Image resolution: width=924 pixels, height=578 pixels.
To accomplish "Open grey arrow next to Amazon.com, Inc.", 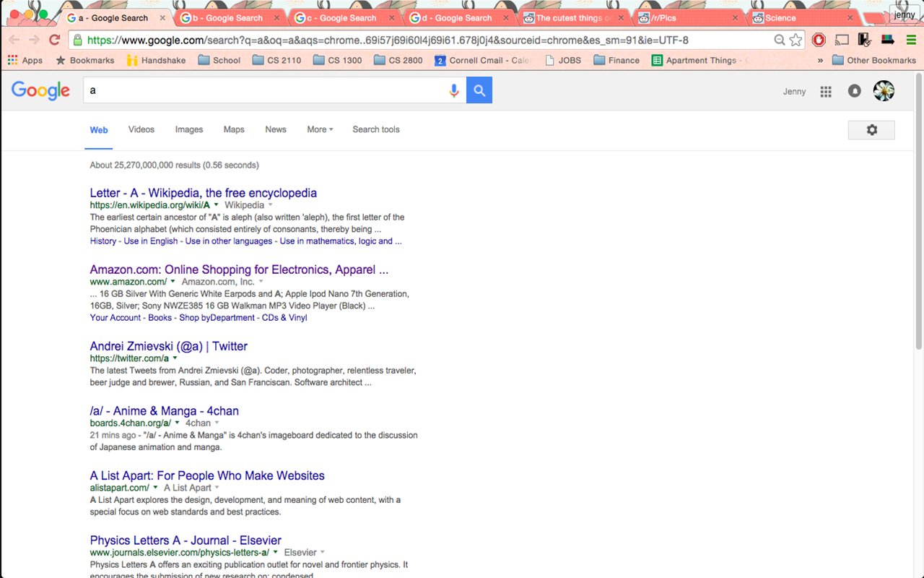I will [x=261, y=282].
